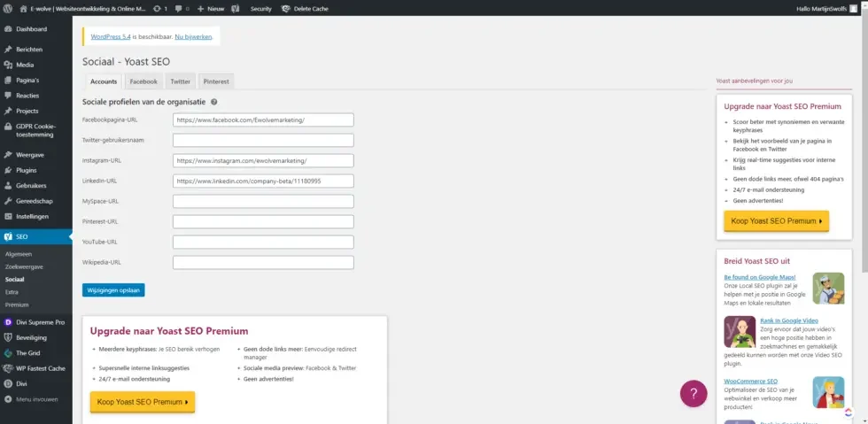Click the Delete Cache cheetah icon

coord(285,9)
